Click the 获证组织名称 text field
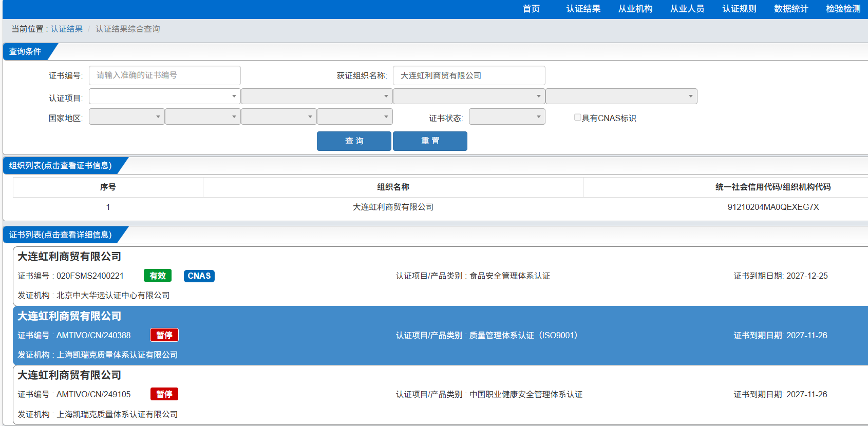 pyautogui.click(x=468, y=75)
